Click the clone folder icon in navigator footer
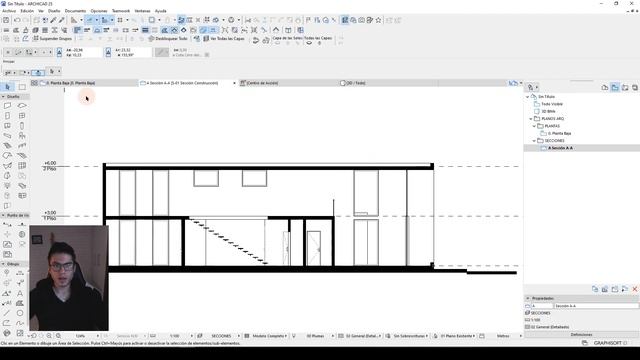The width and height of the screenshot is (640, 360). pos(595,289)
